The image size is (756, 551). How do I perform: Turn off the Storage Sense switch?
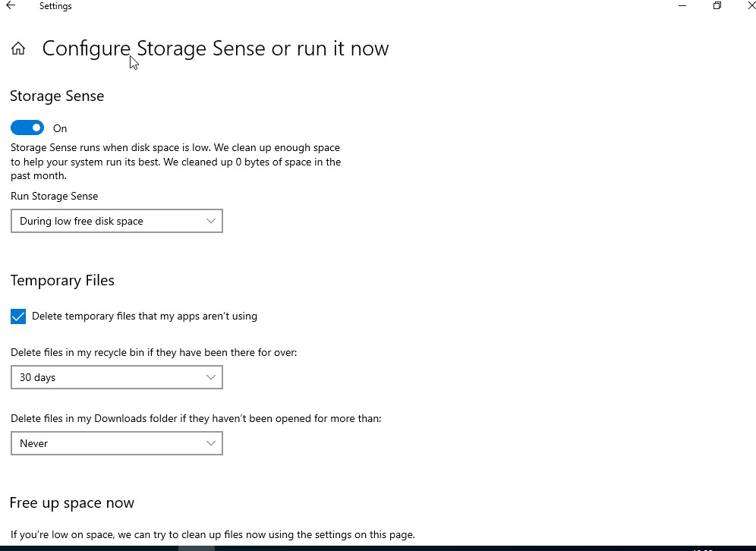[27, 128]
